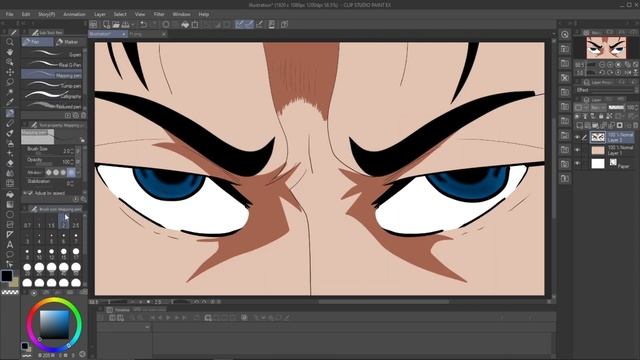This screenshot has height=360, width=640.
Task: Toggle Snap to ruler in the command bar
Action: click(x=239, y=24)
